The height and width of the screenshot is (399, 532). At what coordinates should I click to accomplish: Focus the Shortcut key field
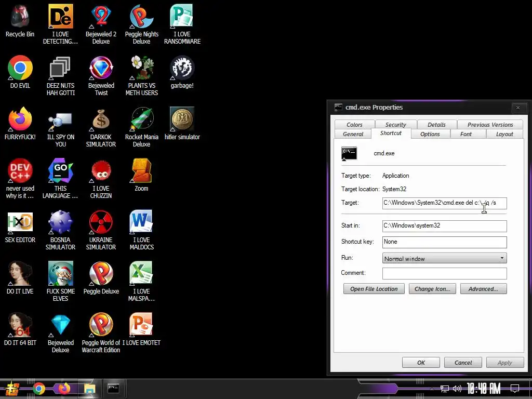click(445, 242)
